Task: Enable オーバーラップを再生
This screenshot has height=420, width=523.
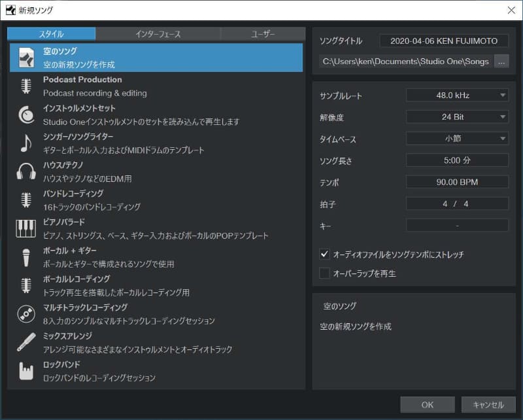Action: (x=323, y=273)
